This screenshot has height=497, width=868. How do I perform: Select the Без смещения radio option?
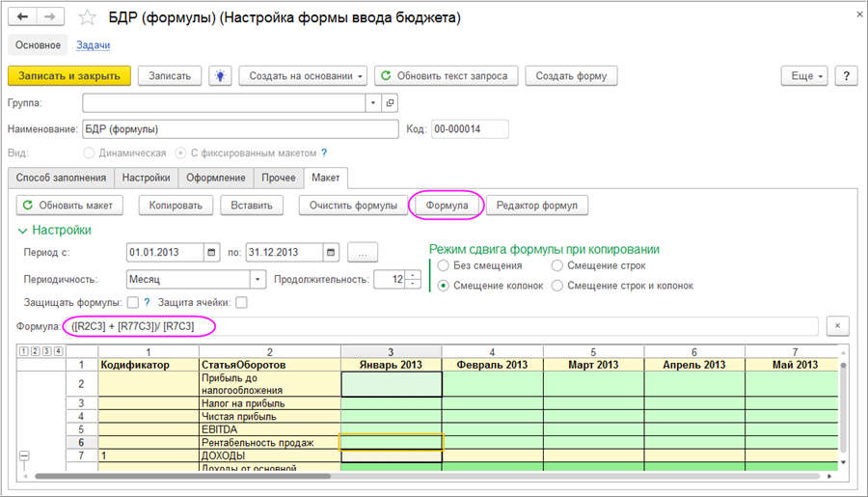[x=444, y=265]
